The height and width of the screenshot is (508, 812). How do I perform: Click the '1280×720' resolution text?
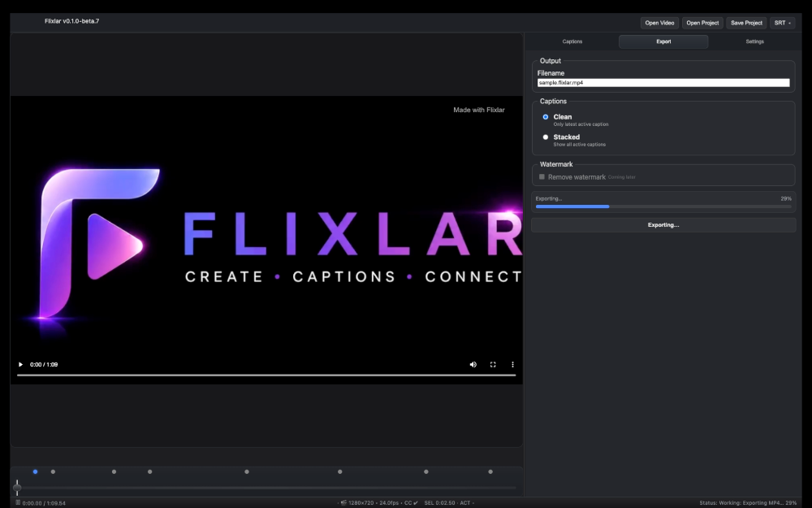361,503
